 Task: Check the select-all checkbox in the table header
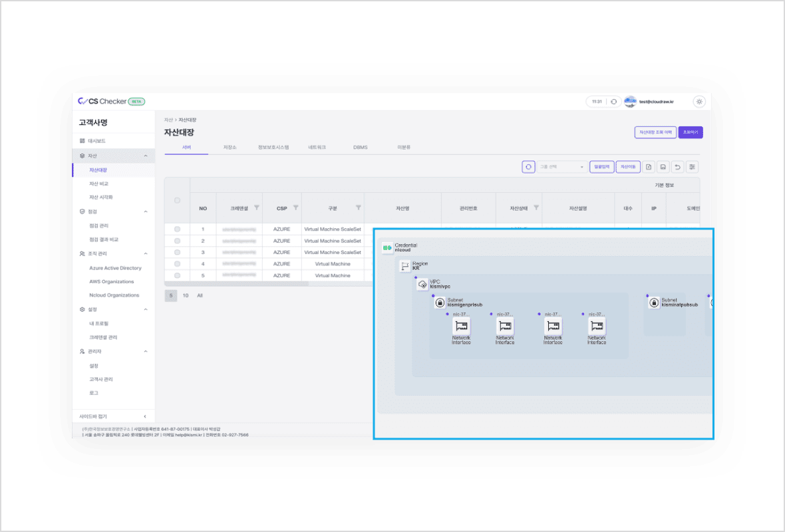click(x=177, y=200)
